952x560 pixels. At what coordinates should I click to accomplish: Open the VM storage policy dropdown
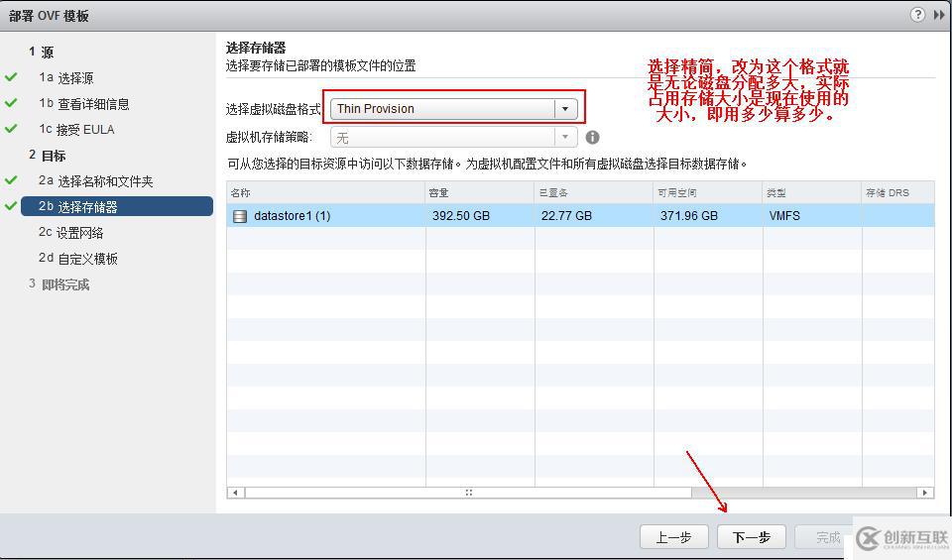(x=453, y=137)
